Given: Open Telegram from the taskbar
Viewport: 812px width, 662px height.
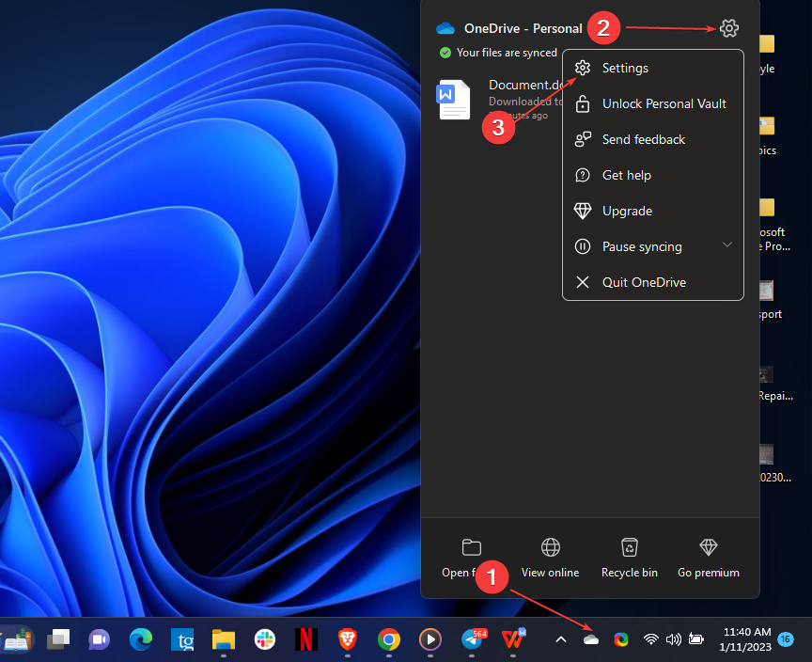Looking at the screenshot, I should click(473, 639).
